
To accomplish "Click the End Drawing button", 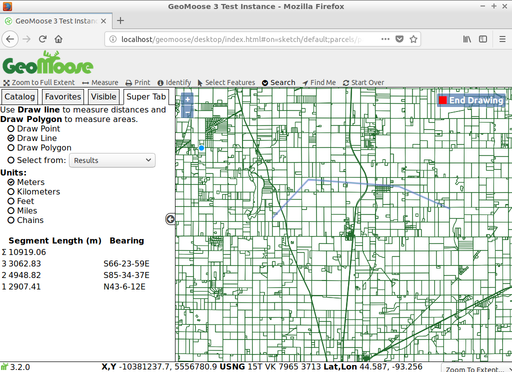I will tap(471, 100).
